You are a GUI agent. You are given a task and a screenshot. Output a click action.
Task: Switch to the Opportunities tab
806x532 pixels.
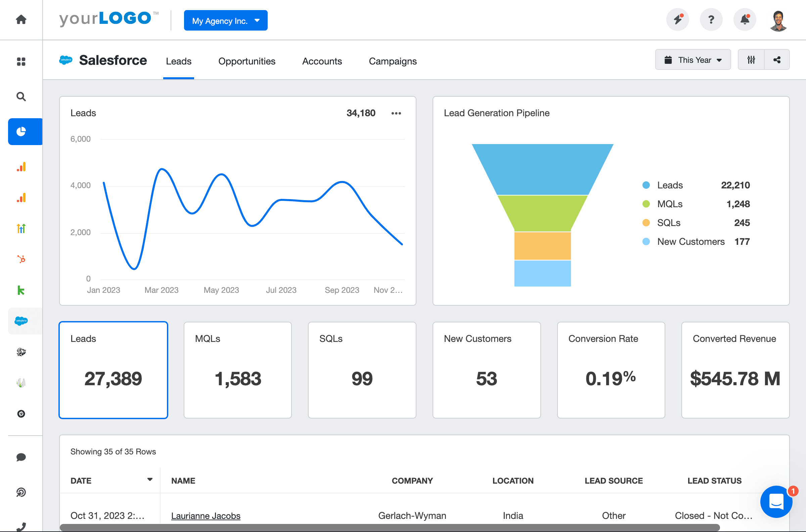coord(247,61)
